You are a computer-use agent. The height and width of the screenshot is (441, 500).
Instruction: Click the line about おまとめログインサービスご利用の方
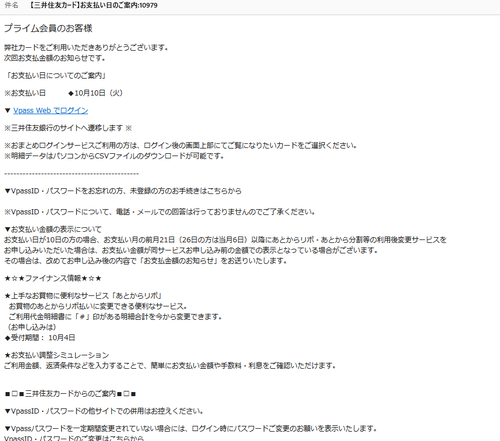coord(180,145)
